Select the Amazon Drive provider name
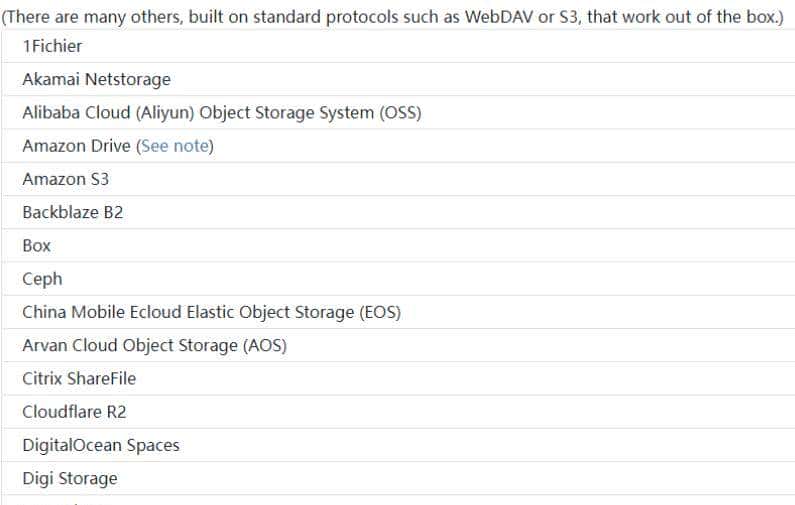Viewport: 795px width, 505px height. tap(76, 146)
